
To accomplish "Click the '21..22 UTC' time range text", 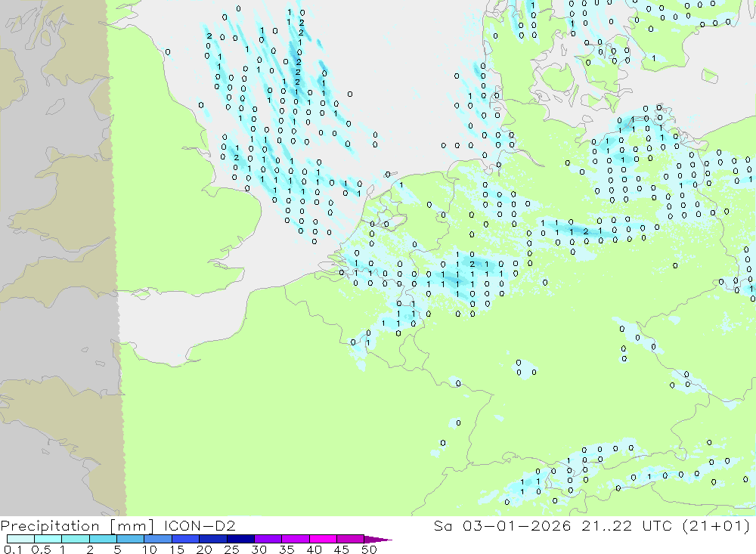I will [x=627, y=525].
